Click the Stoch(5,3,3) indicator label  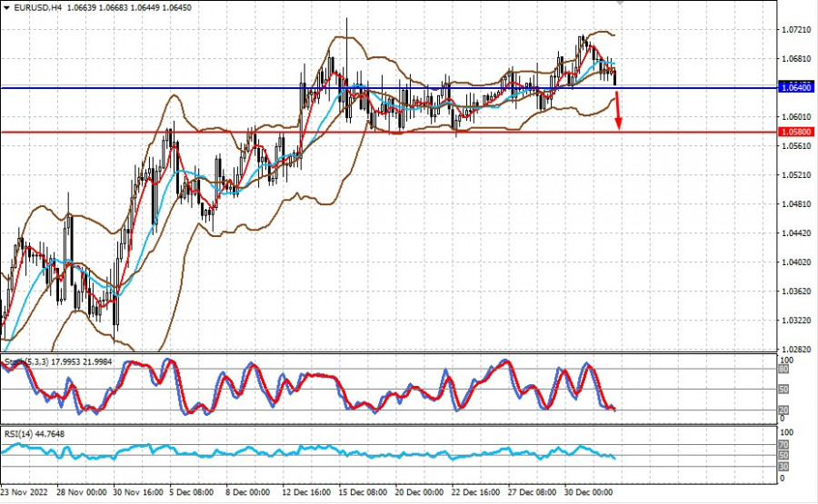29,362
